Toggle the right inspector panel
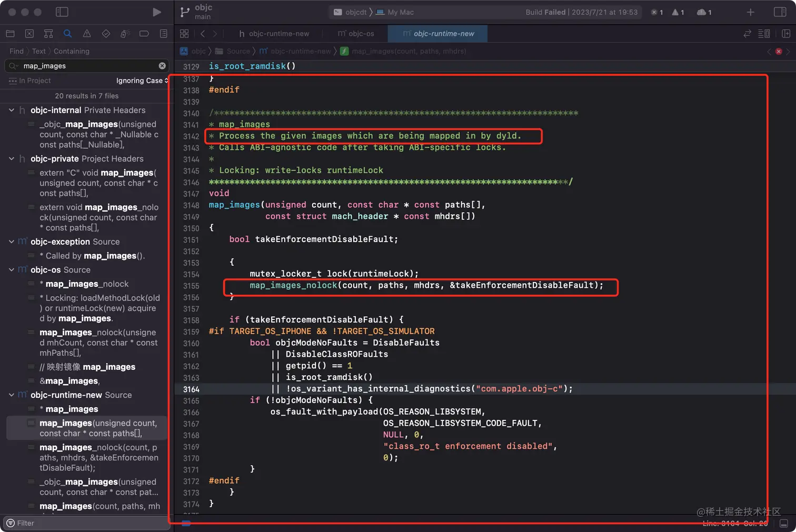796x532 pixels. pyautogui.click(x=780, y=12)
